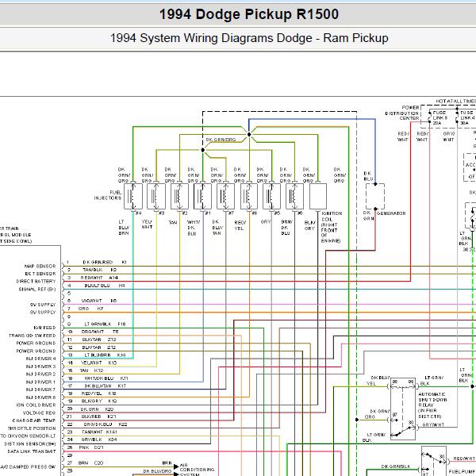Select the #5 fuel injector symbol
This screenshot has height=476, width=476.
[x=271, y=196]
